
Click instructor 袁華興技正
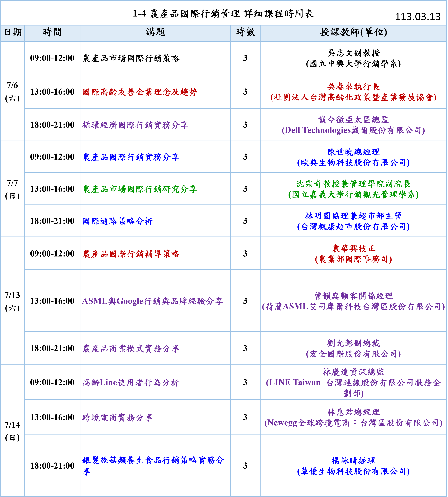pos(354,249)
